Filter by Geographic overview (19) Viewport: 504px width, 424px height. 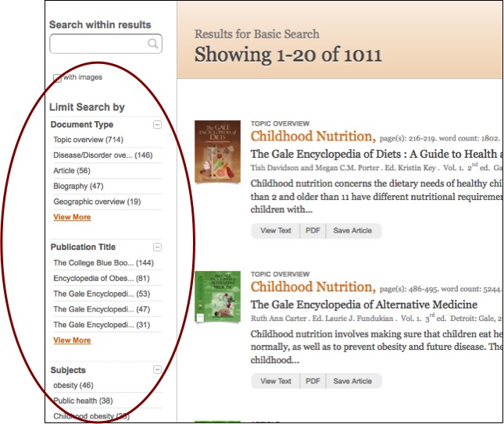(x=97, y=201)
